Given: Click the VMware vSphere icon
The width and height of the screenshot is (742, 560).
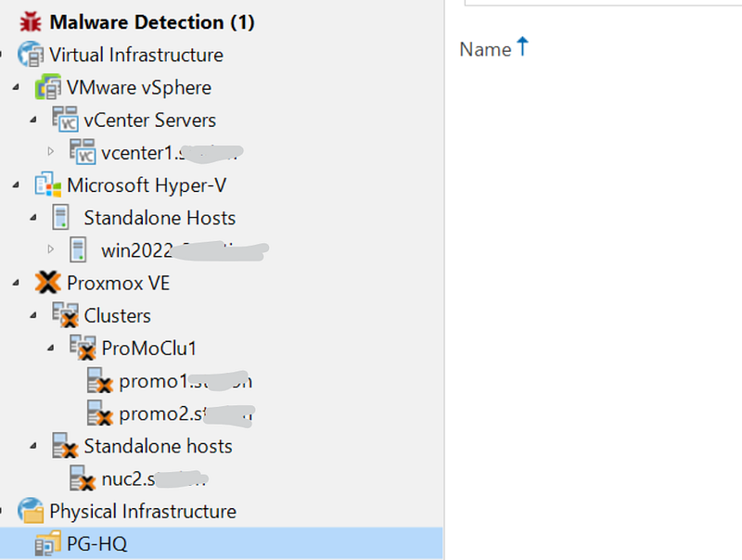Looking at the screenshot, I should pyautogui.click(x=47, y=88).
